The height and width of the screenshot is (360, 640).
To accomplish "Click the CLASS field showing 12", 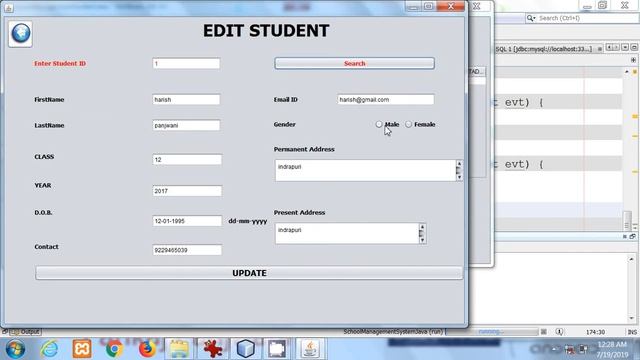I will click(187, 160).
